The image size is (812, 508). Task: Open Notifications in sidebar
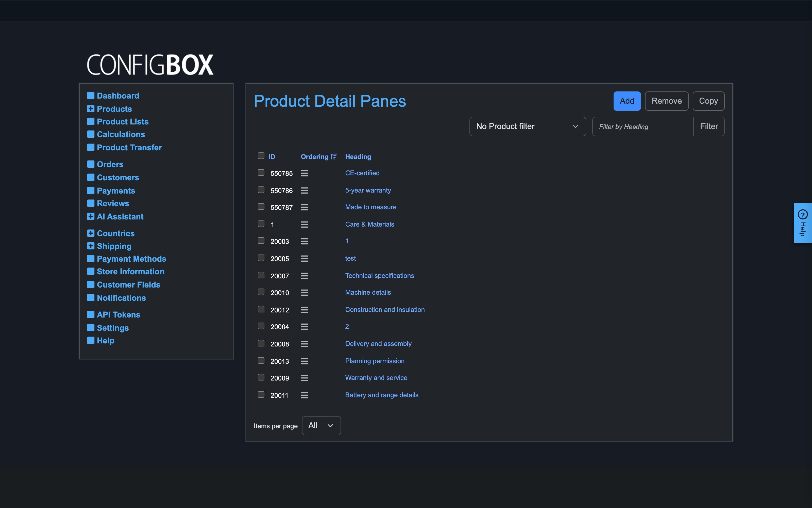(121, 298)
